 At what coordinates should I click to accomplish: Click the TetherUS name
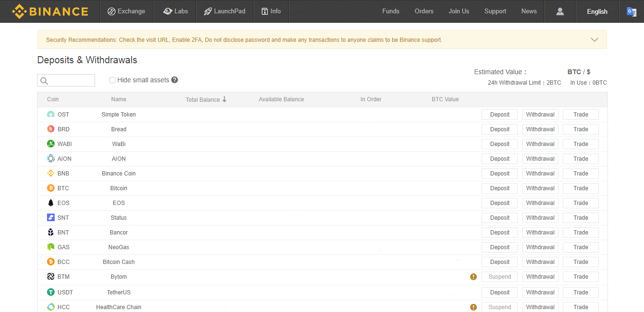point(119,292)
